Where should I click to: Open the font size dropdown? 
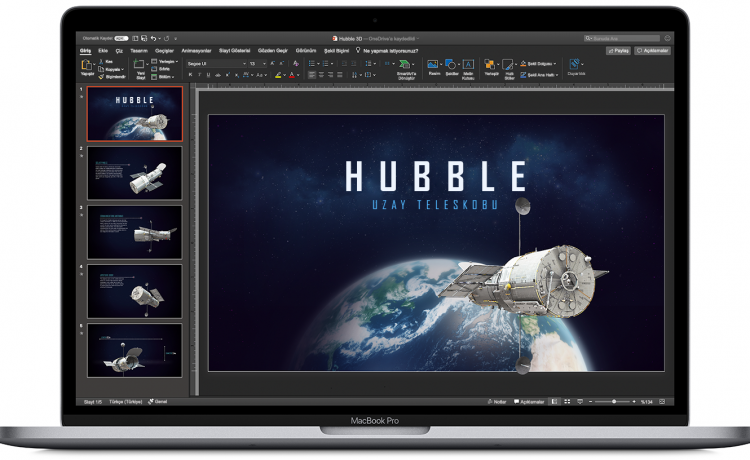point(264,64)
